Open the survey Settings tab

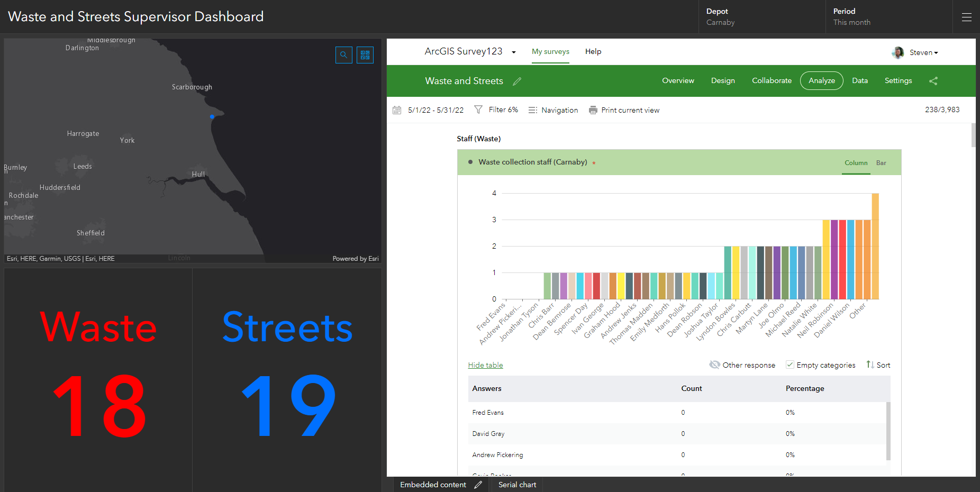click(x=898, y=80)
